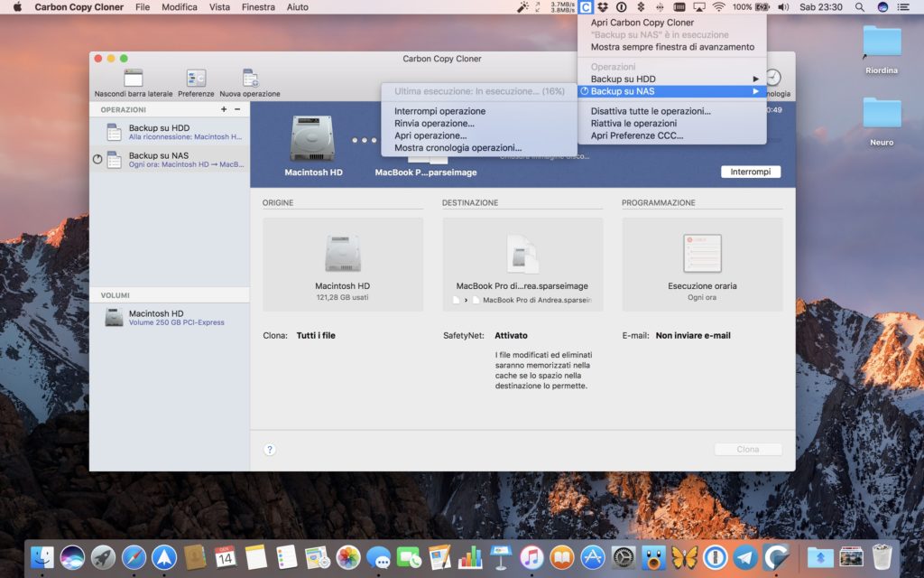Open Spotlight search magnifier
924x578 pixels.
[x=860, y=7]
